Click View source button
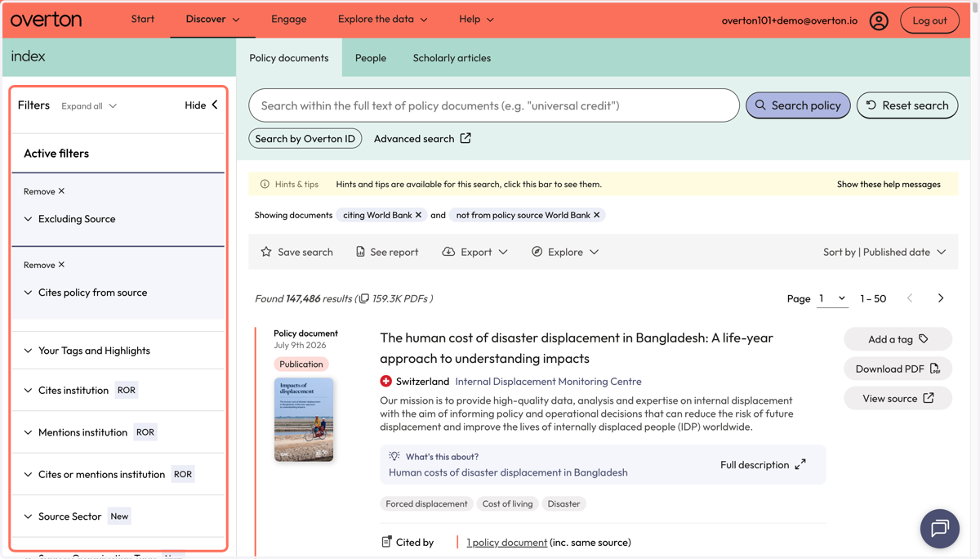The image size is (980, 559). click(x=898, y=398)
